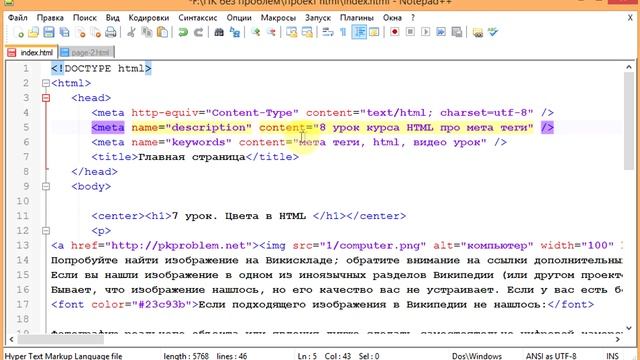Screen dimensions: 640x360
Task: Collapse the html fold on line 2
Action: click(46, 83)
